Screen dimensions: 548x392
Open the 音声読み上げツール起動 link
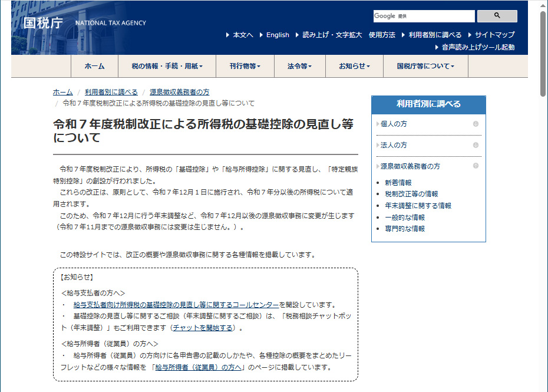point(478,47)
